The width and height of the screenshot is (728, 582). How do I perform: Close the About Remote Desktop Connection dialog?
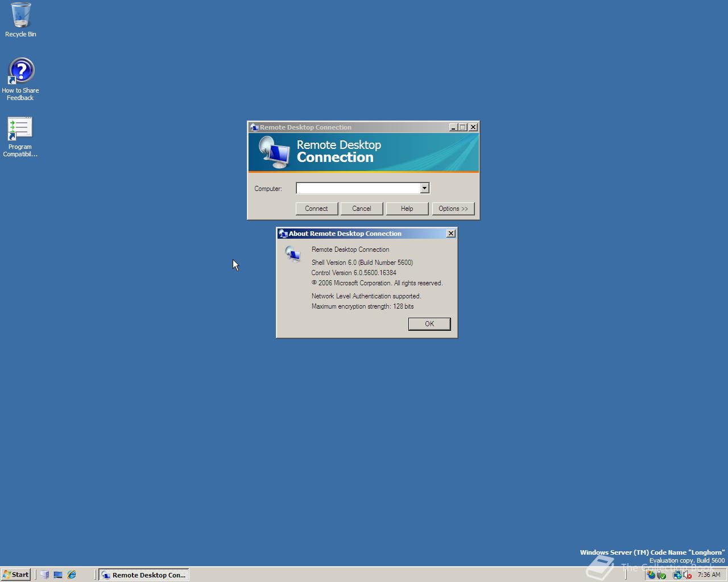coord(451,234)
